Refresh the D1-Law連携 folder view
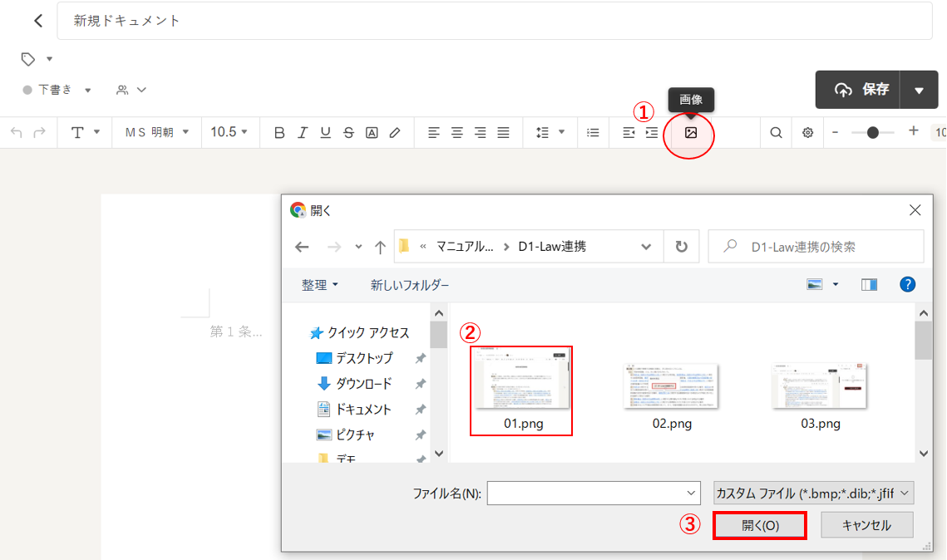947x560 pixels. [682, 247]
